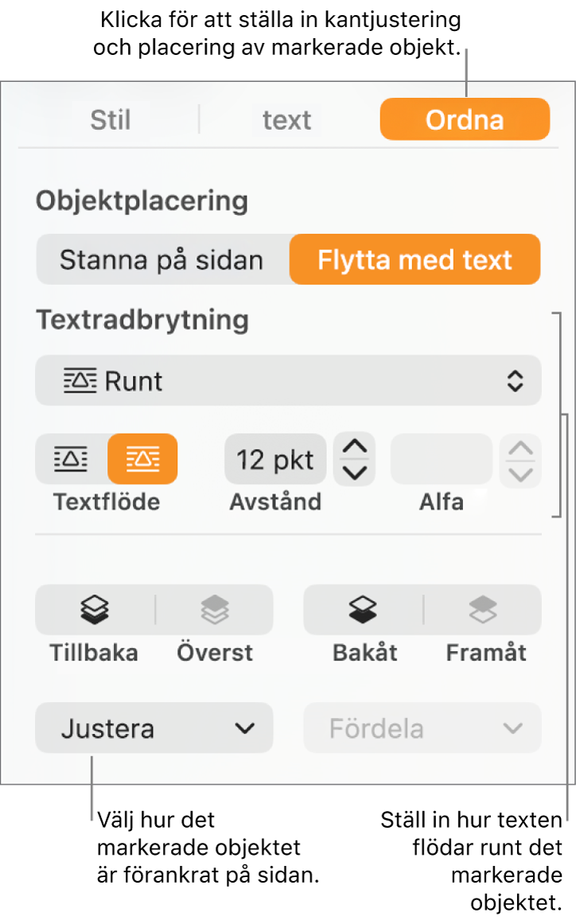Switch to the text tab

tap(287, 120)
